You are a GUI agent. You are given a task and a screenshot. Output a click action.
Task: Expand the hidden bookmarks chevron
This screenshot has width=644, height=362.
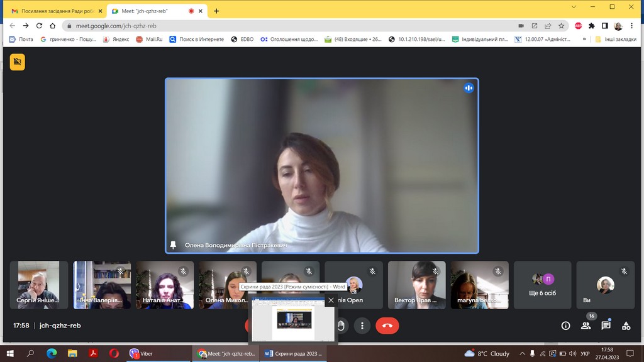584,39
